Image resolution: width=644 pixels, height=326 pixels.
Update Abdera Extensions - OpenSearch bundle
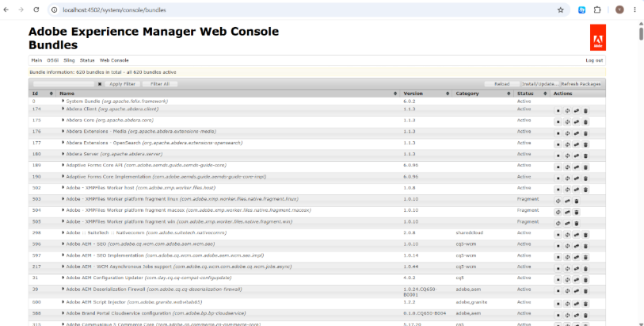576,144
